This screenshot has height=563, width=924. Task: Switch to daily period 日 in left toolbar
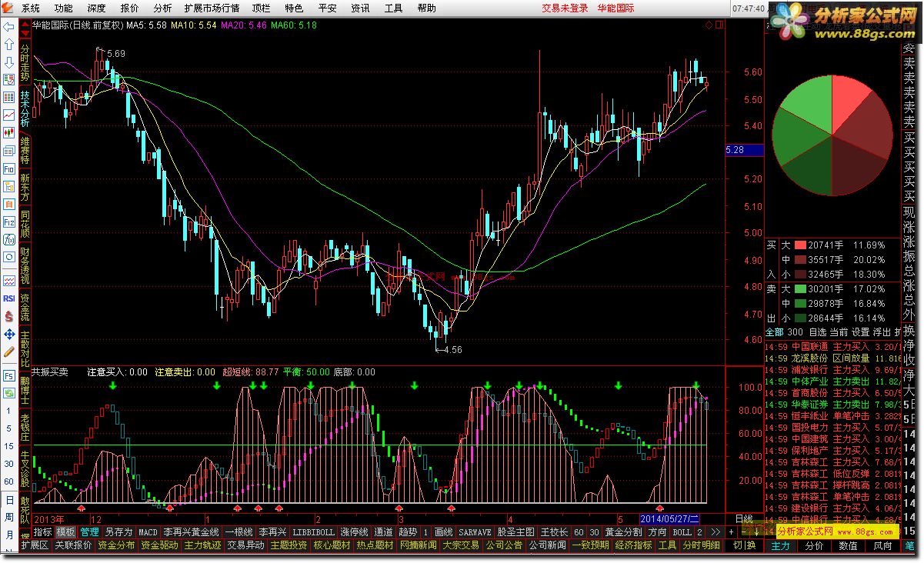point(9,500)
